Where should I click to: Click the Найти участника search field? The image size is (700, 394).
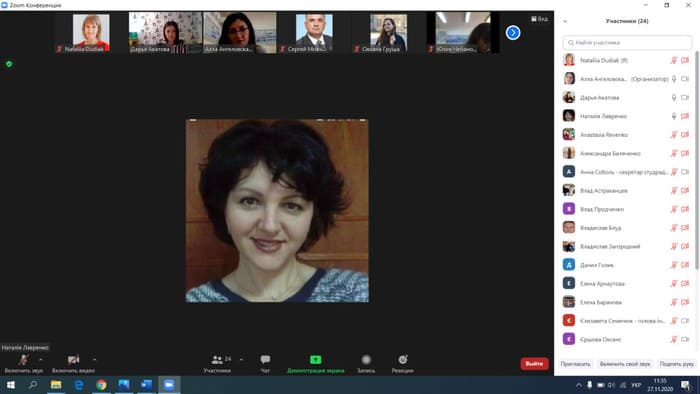click(x=627, y=42)
